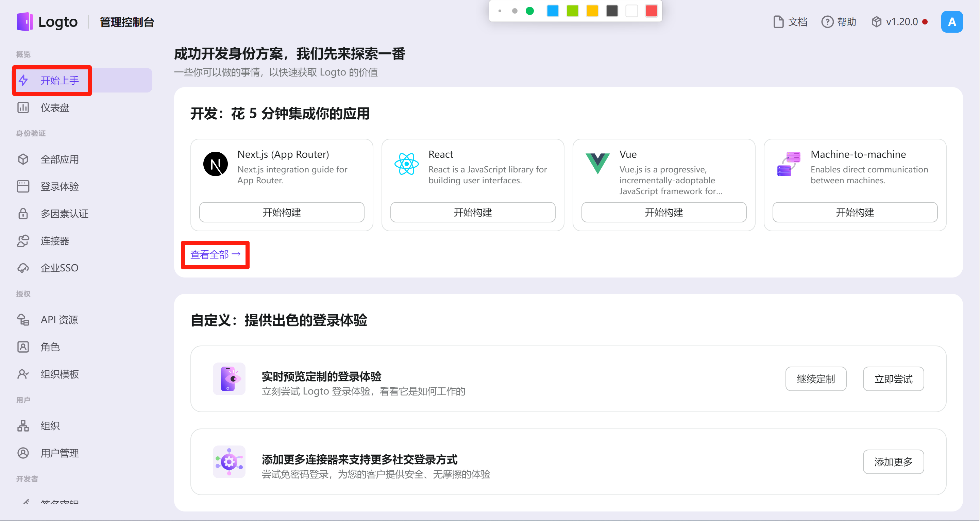The width and height of the screenshot is (980, 521).
Task: Click the Vue framework card logo
Action: tap(597, 164)
